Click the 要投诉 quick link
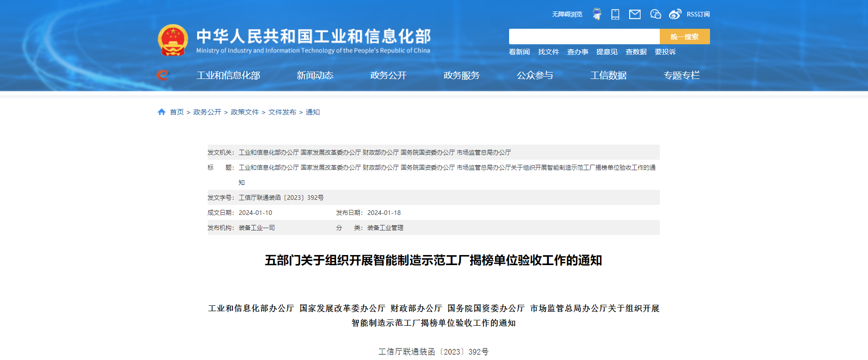Screen dimensions: 868x360 [x=665, y=52]
